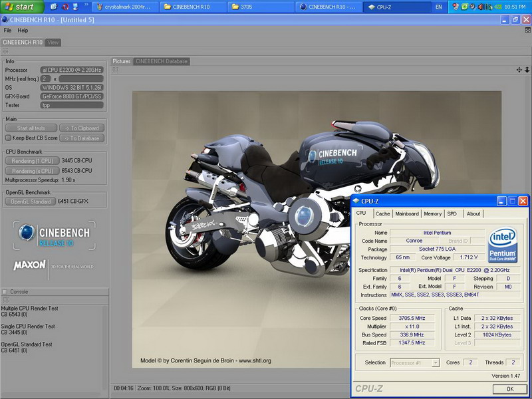The width and height of the screenshot is (532, 399).
Task: Open the Windows Start menu
Action: [x=21, y=7]
